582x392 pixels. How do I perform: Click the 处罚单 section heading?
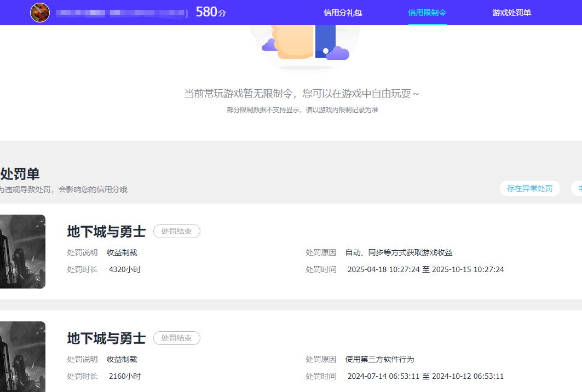(20, 174)
